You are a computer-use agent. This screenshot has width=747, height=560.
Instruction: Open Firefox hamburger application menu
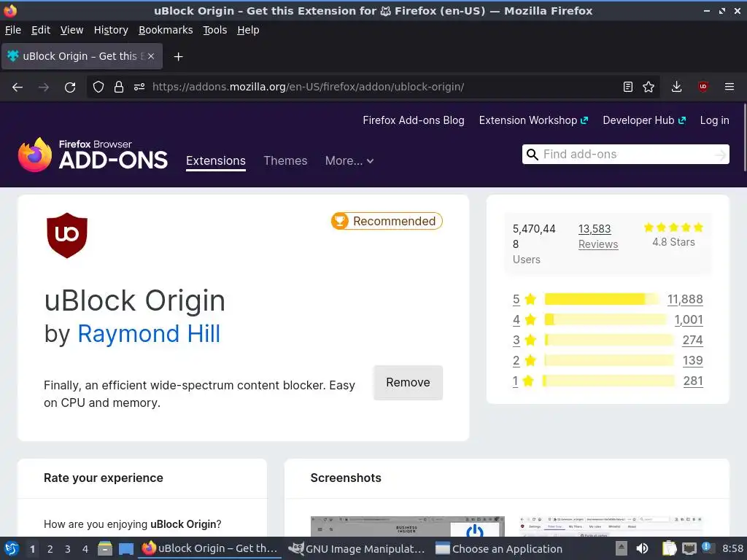(x=729, y=87)
